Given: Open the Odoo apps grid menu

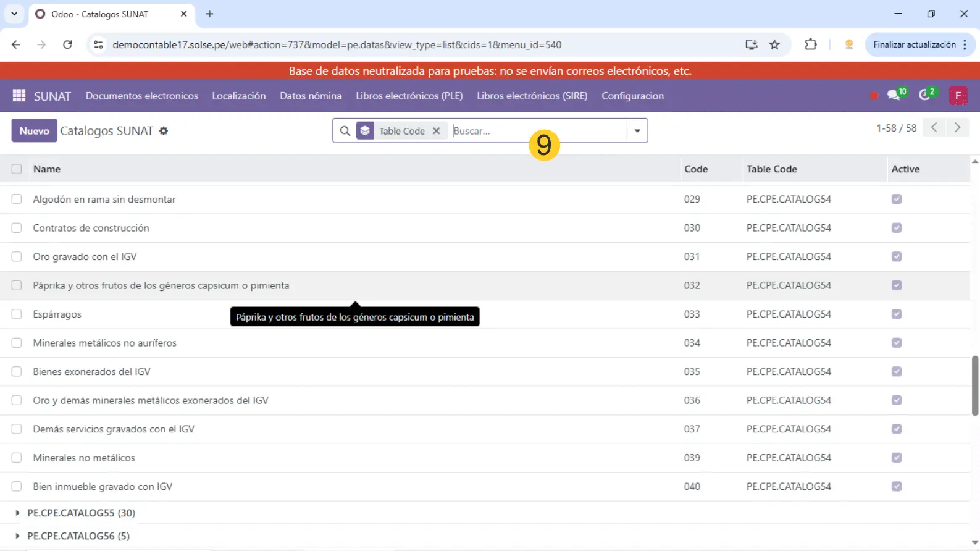Looking at the screenshot, I should click(19, 96).
